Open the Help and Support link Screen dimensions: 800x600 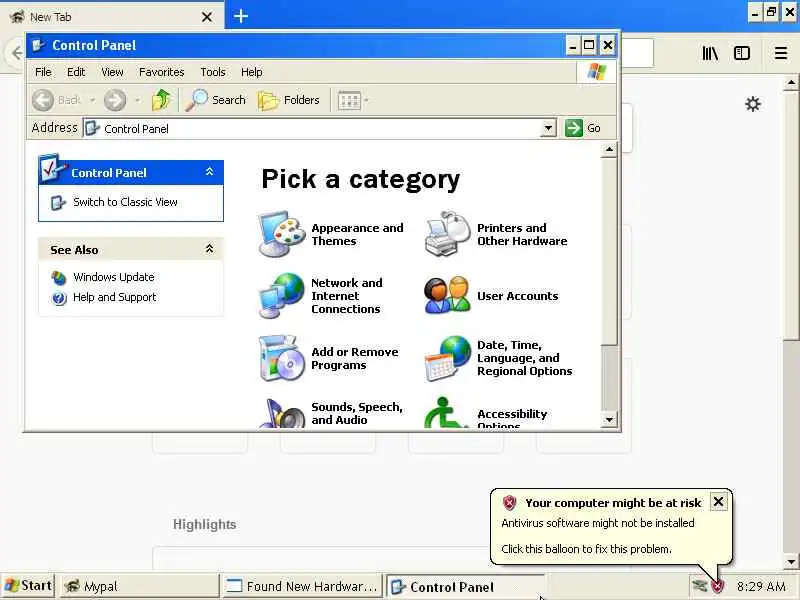click(114, 297)
